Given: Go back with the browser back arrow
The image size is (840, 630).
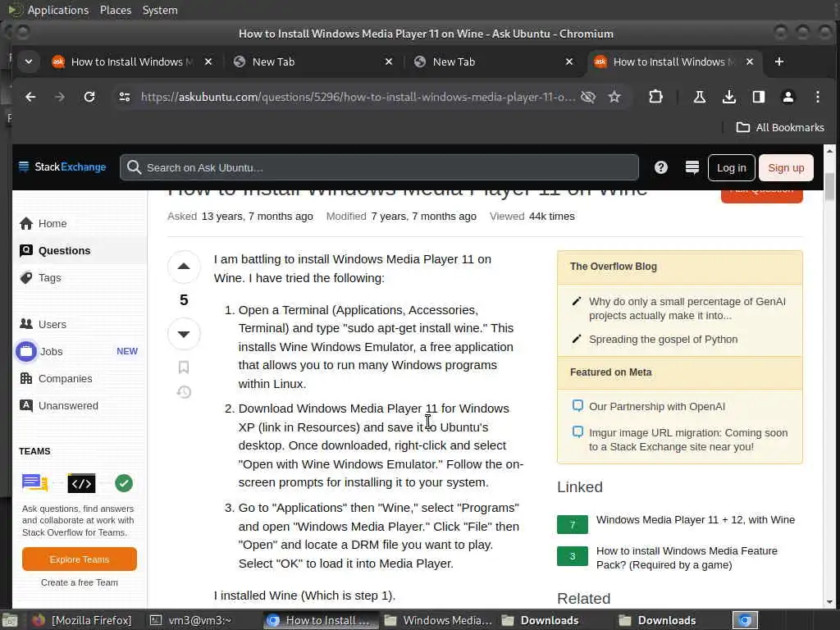Looking at the screenshot, I should point(30,97).
